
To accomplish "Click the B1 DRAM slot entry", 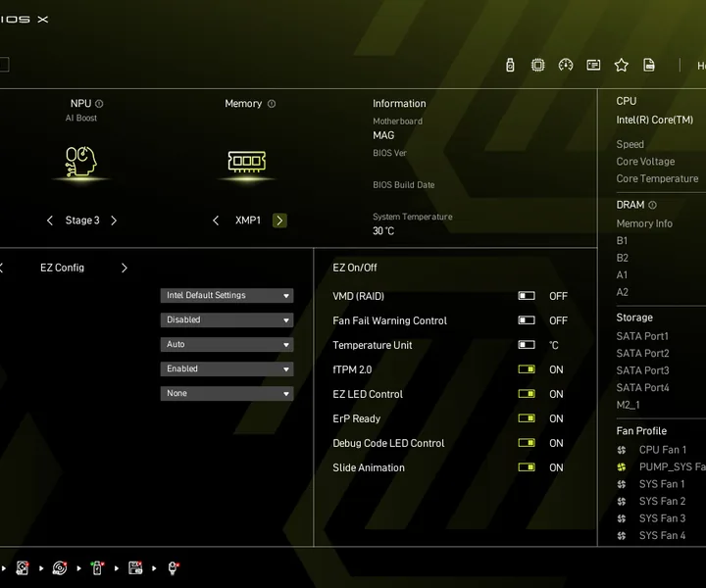I will coord(622,241).
